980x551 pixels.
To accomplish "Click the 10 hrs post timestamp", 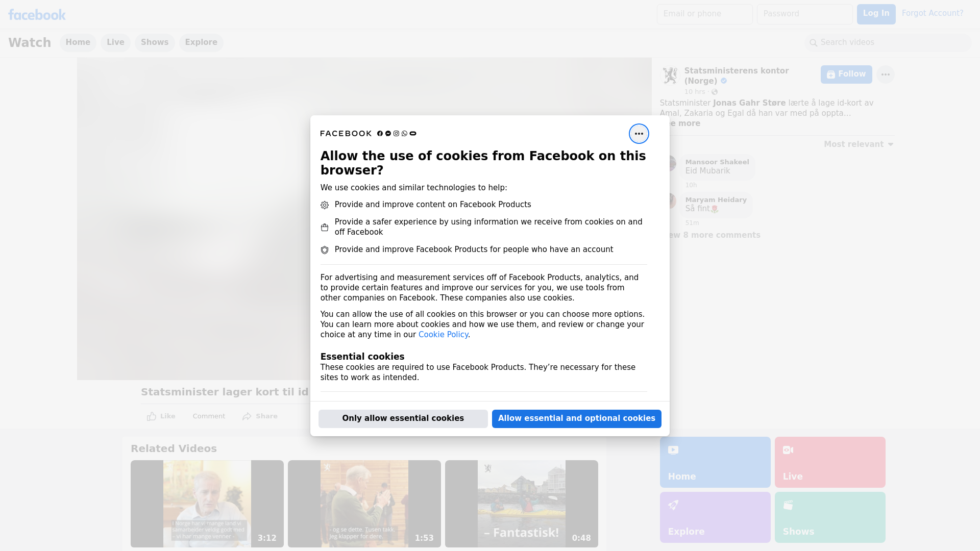I will click(694, 92).
